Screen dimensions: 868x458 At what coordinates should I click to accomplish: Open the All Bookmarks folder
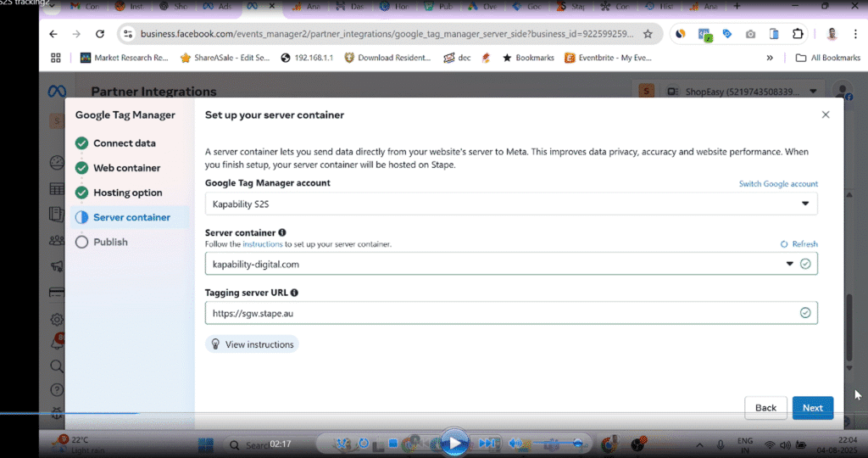pyautogui.click(x=828, y=58)
